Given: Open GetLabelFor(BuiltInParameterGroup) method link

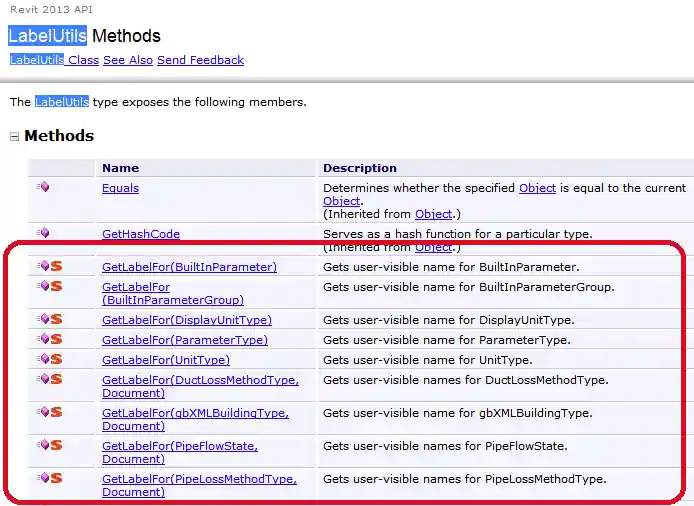Looking at the screenshot, I should point(172,293).
